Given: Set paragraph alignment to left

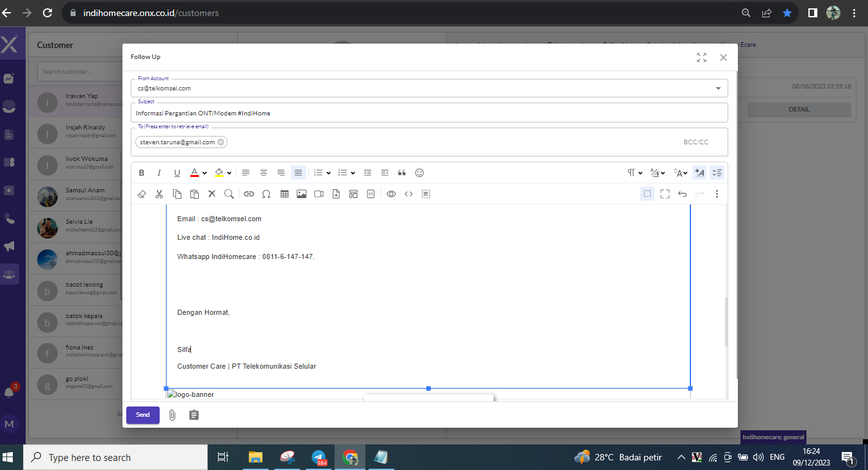Looking at the screenshot, I should coord(246,172).
